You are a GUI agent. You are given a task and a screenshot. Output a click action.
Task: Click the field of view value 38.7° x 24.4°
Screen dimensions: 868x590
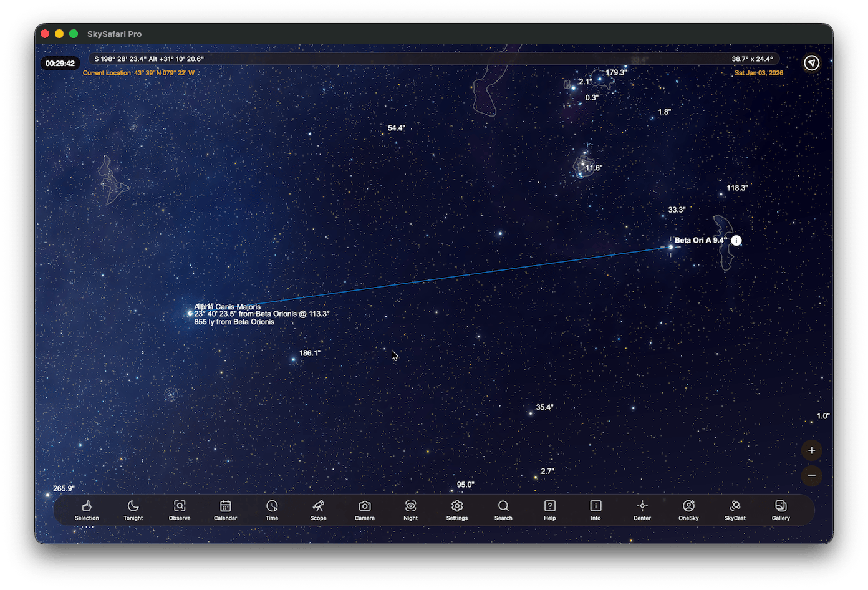pos(752,59)
